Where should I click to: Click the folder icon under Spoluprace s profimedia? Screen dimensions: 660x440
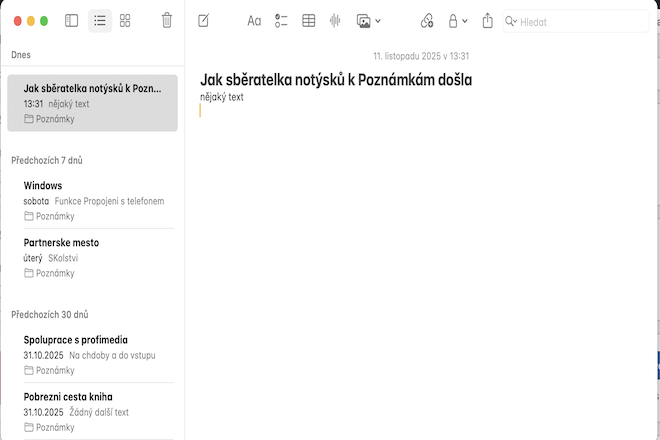pos(29,370)
